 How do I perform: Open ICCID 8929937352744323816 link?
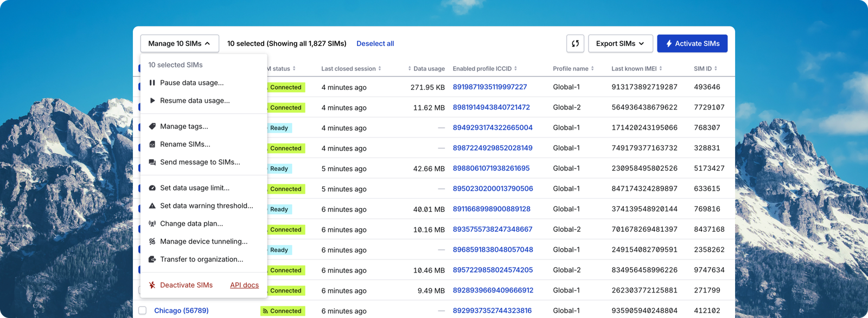pyautogui.click(x=493, y=310)
